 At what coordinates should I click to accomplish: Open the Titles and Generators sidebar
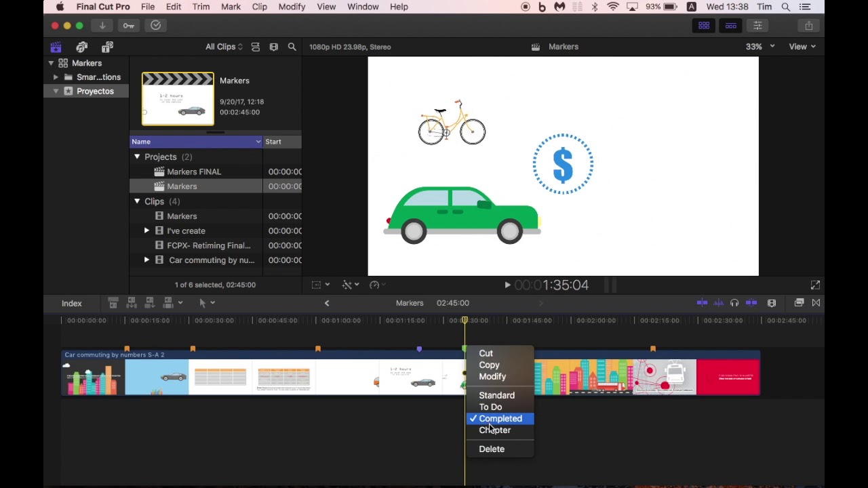[107, 47]
